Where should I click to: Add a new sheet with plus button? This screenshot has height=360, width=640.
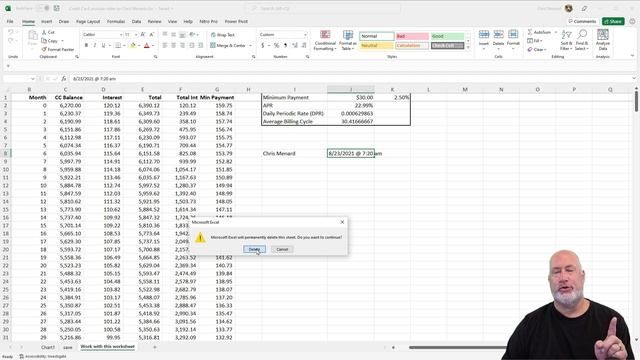point(155,347)
